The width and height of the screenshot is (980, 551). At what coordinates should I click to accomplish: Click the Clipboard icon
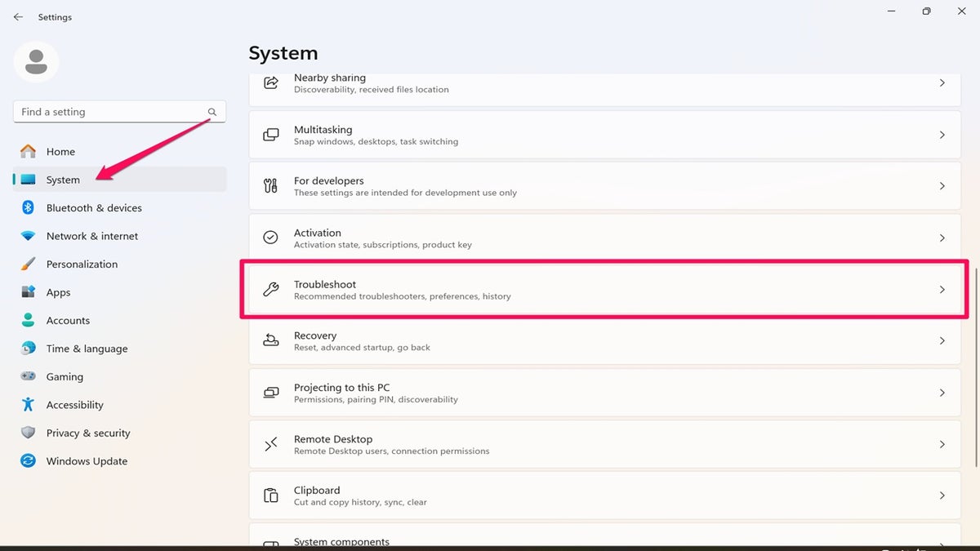click(271, 495)
